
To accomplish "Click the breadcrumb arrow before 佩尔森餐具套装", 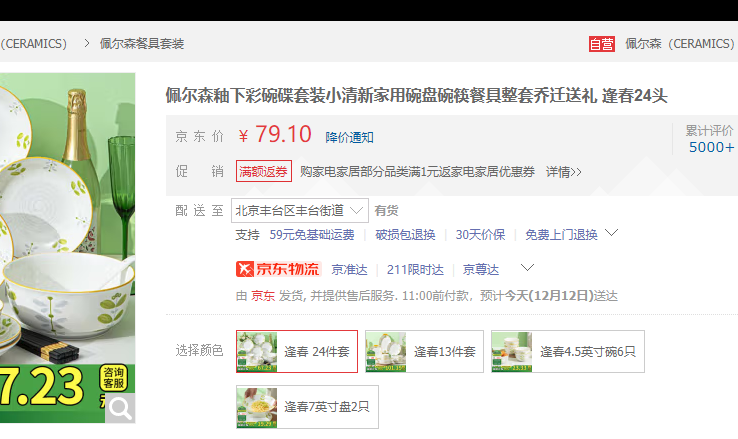I will coord(87,43).
